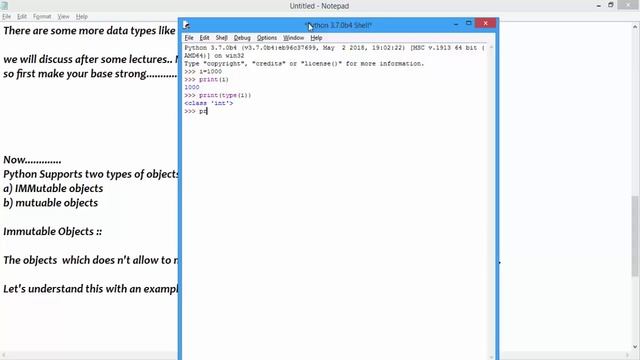Open Notepad Help menu
Image resolution: width=640 pixels, height=360 pixels.
[82, 16]
